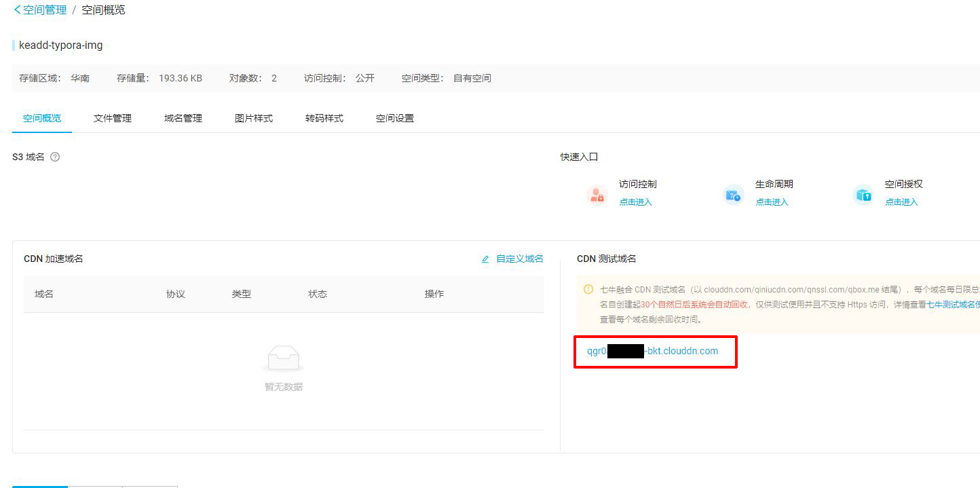
Task: Click the 暂无数据 empty-state text
Action: 284,387
